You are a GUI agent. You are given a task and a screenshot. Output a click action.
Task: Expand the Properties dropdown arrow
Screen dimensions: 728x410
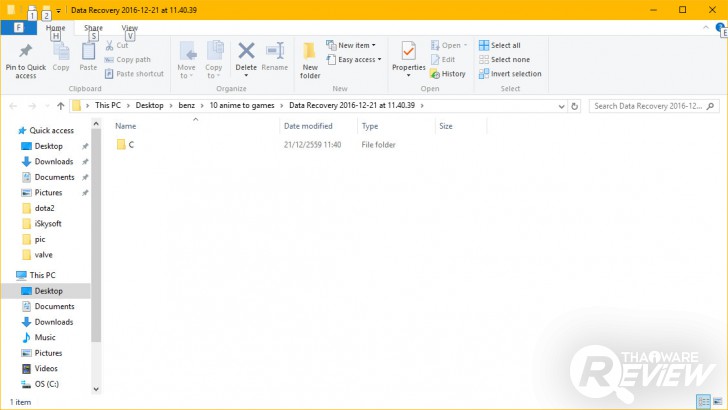point(409,76)
